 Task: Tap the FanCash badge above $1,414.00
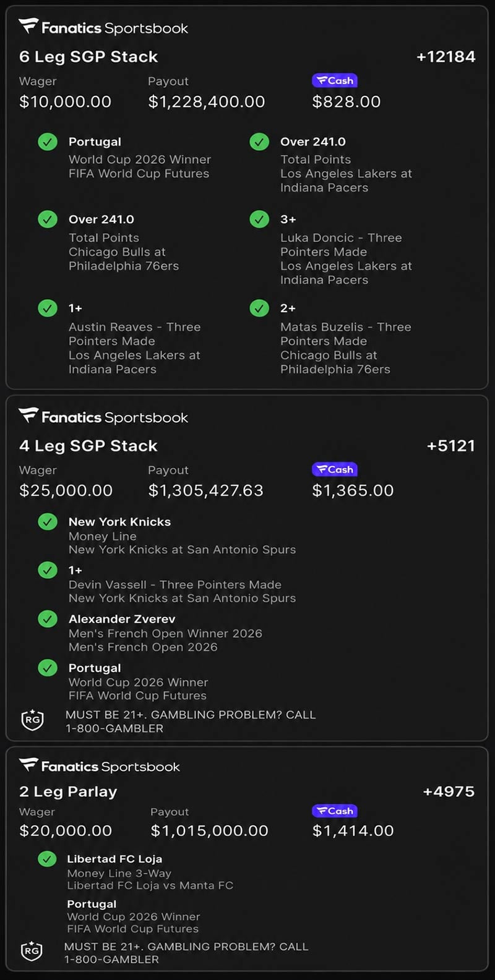[x=335, y=811]
